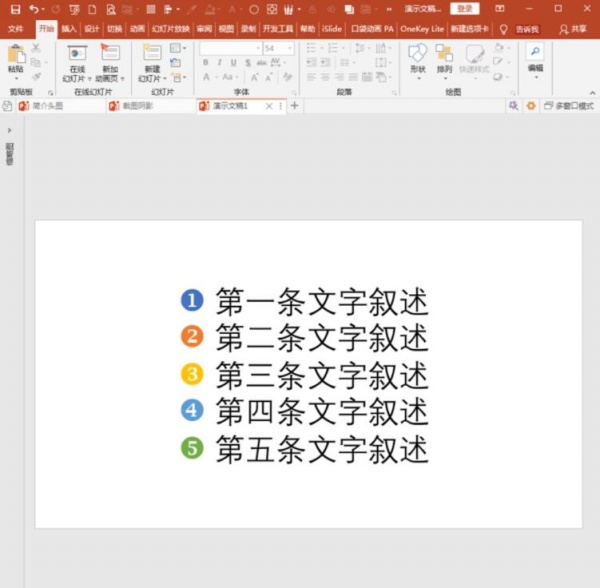Undo the last action with the undo arrow

tap(34, 9)
